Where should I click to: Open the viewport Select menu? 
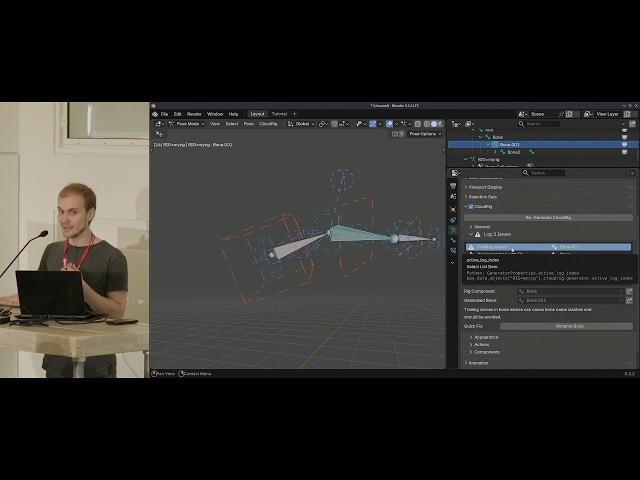point(232,124)
